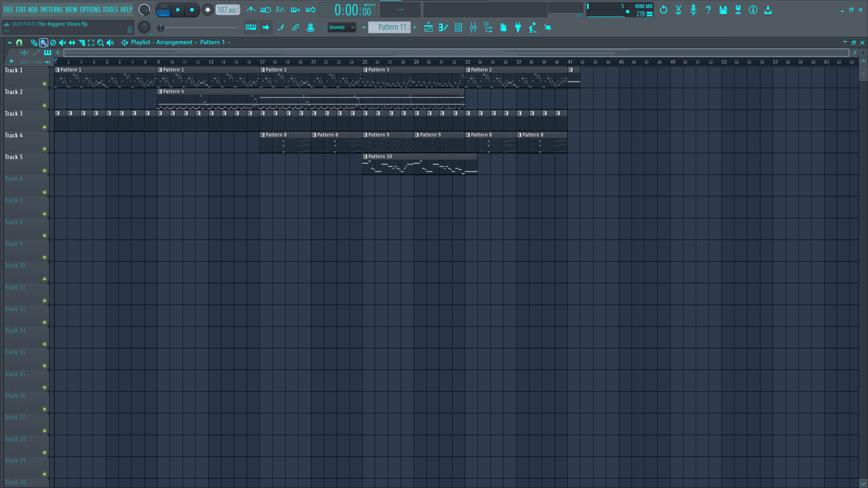Open the EDIT menu

[21, 9]
